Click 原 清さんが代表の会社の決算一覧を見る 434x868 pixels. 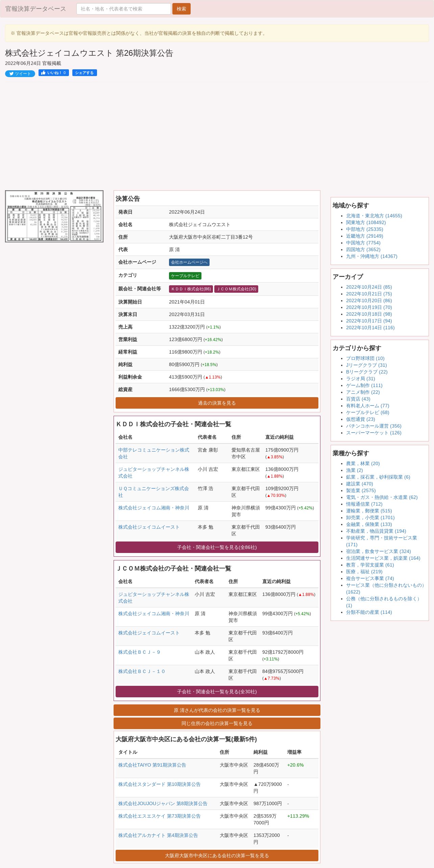coord(217,710)
